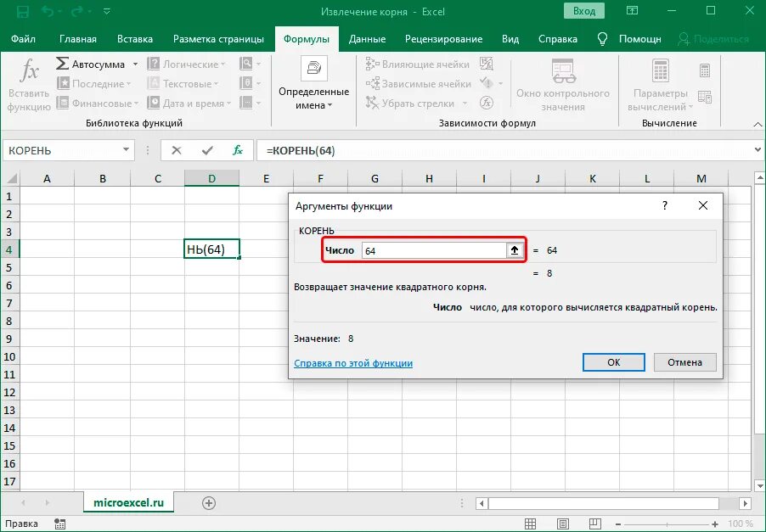The width and height of the screenshot is (766, 532).
Task: Open Параметры вычислений calculation options
Action: point(660,86)
